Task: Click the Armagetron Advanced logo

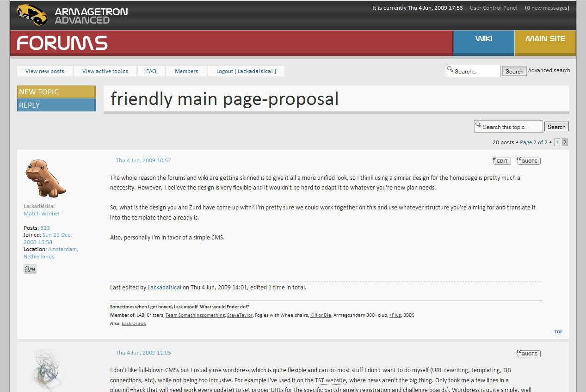Action: click(x=72, y=15)
